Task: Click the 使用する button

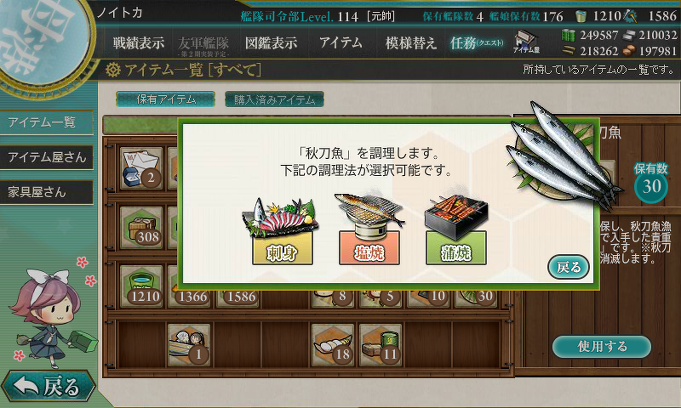Action: click(602, 347)
